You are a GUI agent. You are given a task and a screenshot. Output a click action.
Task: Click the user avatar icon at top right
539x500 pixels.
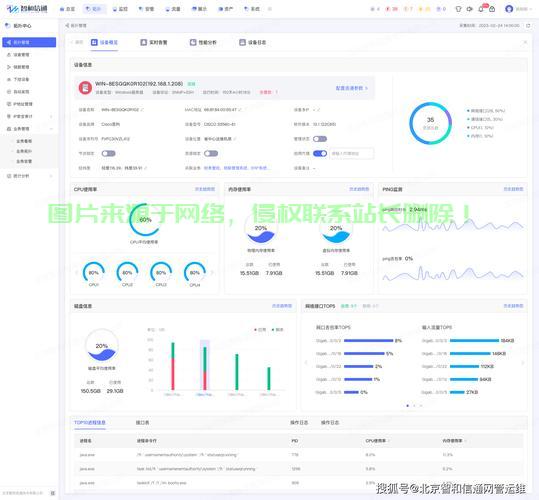[x=509, y=9]
